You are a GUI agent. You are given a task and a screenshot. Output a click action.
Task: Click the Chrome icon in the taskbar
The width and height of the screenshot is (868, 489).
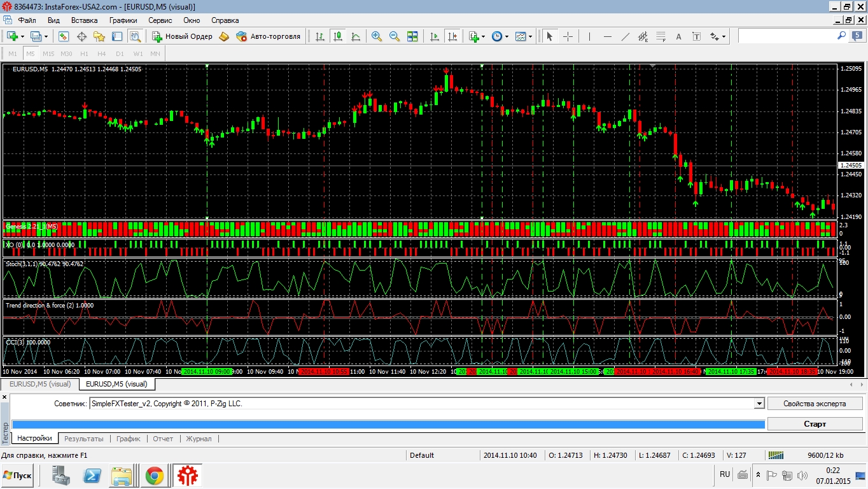[154, 475]
